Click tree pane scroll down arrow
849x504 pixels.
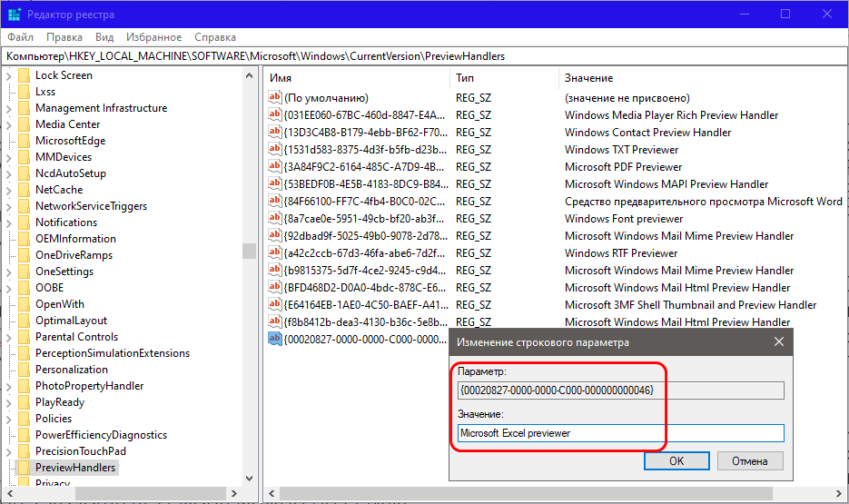249,478
